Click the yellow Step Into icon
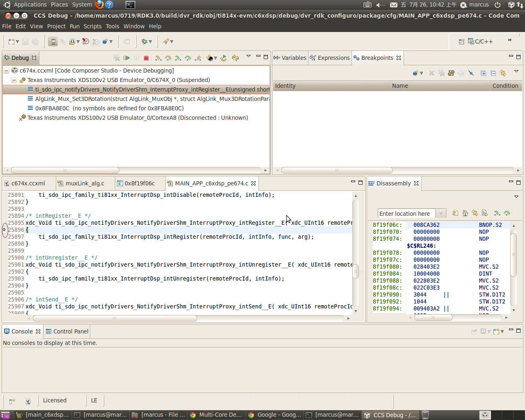Viewport: 525px width, 420px height. [158, 58]
